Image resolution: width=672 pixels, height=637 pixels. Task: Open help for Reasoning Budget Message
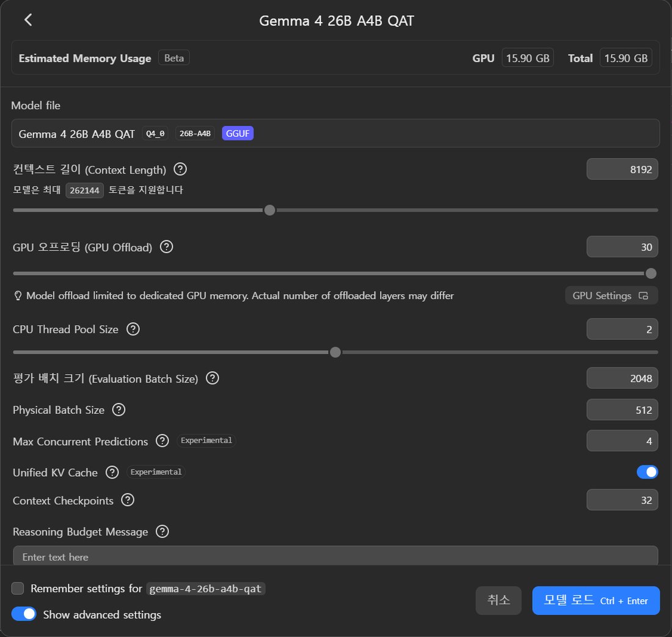coord(162,531)
